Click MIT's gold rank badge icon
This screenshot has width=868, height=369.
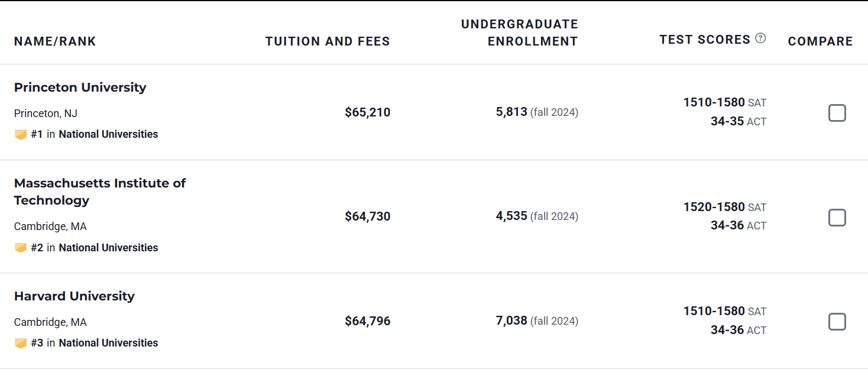(x=21, y=248)
